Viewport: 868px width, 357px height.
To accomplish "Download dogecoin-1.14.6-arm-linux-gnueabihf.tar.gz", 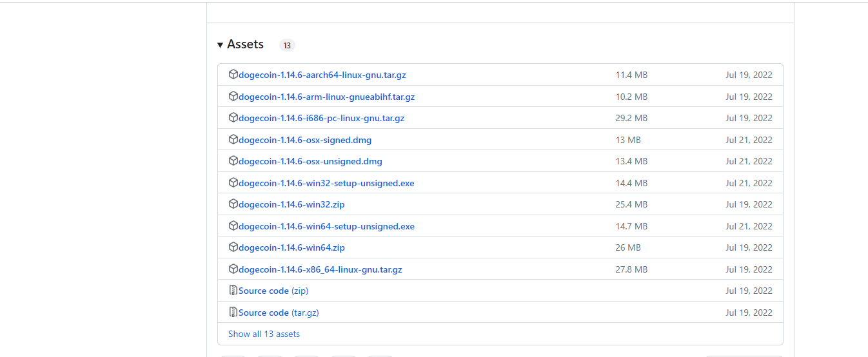I will pyautogui.click(x=327, y=97).
